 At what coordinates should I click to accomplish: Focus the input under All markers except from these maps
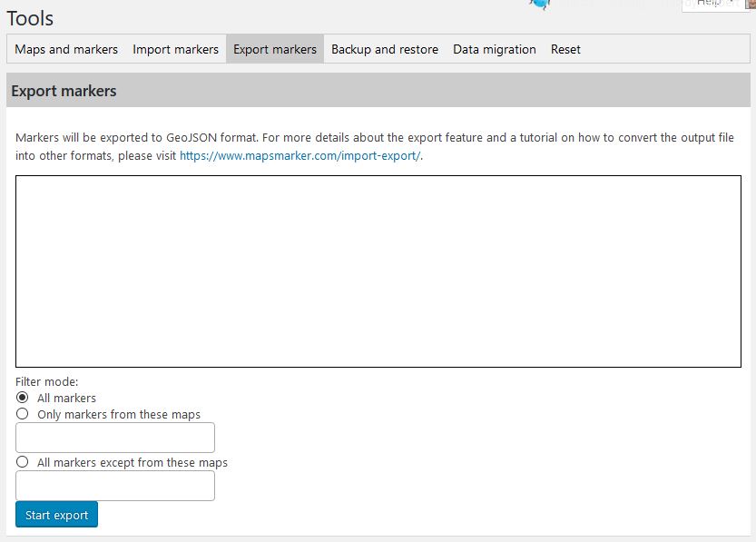115,486
